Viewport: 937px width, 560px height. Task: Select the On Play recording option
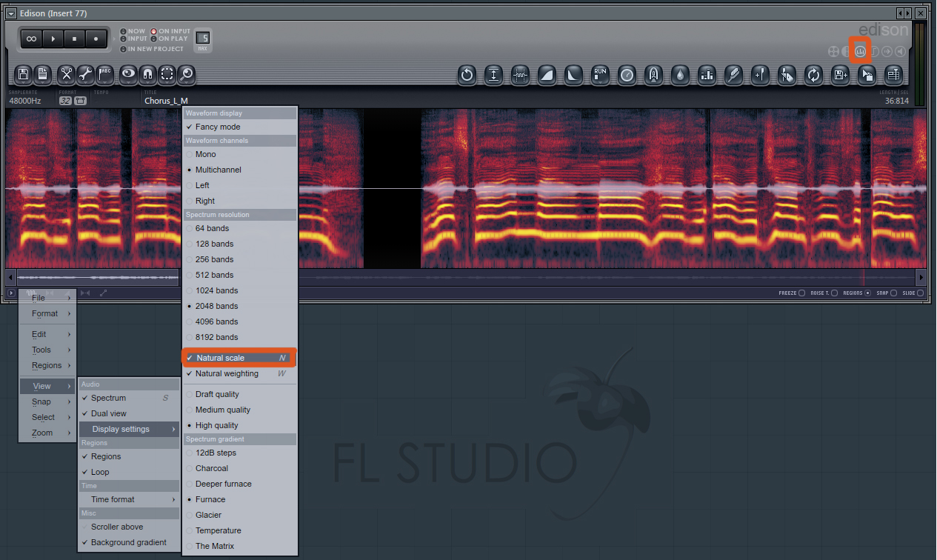point(170,39)
